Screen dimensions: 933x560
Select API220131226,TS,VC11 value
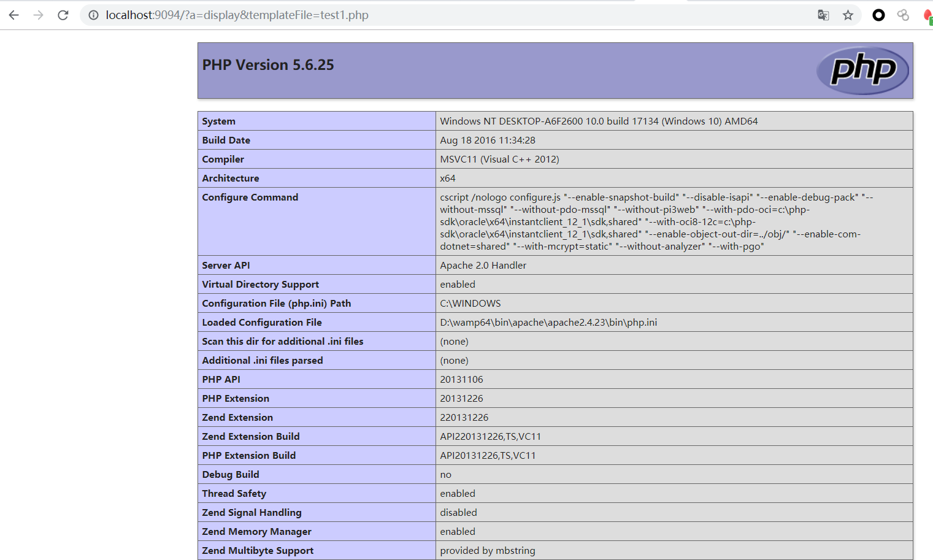[490, 437]
